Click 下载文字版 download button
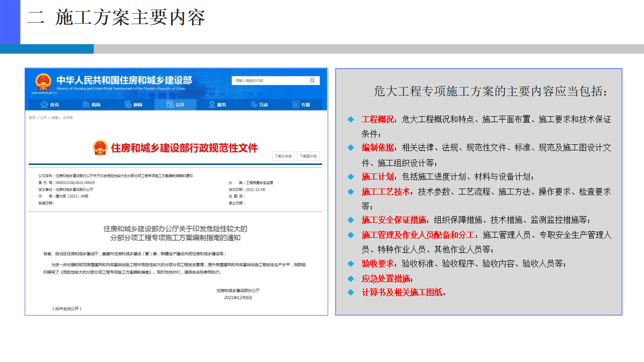This screenshot has width=644, height=362. point(283,156)
